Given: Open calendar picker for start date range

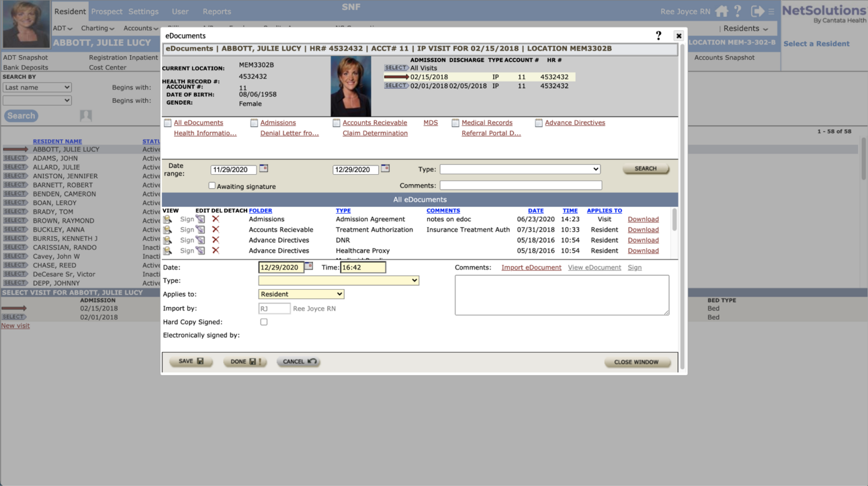Looking at the screenshot, I should click(x=263, y=169).
